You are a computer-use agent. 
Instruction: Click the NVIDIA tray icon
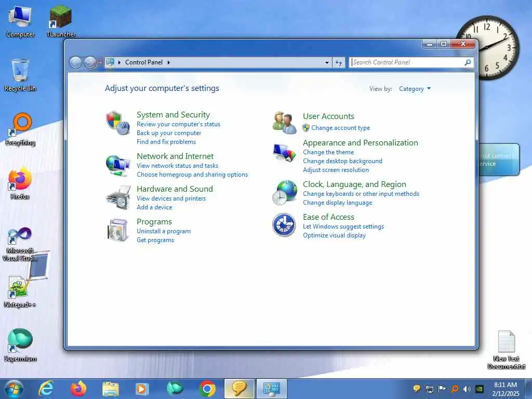tap(480, 389)
